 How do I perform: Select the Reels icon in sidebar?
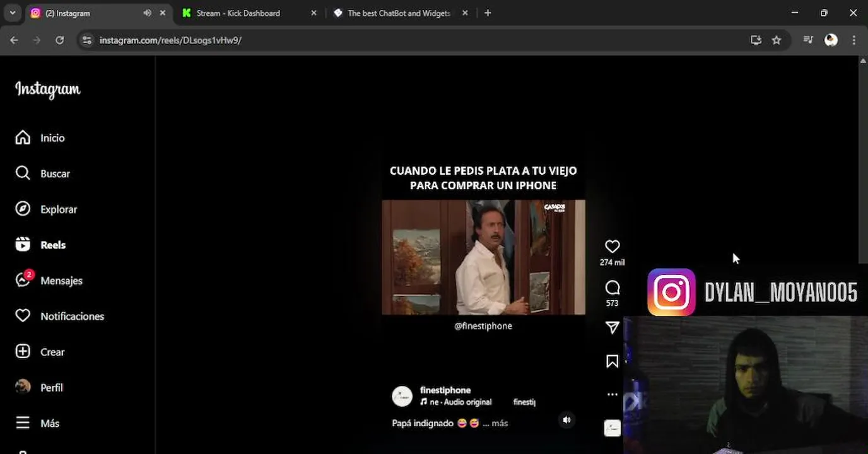click(x=23, y=245)
